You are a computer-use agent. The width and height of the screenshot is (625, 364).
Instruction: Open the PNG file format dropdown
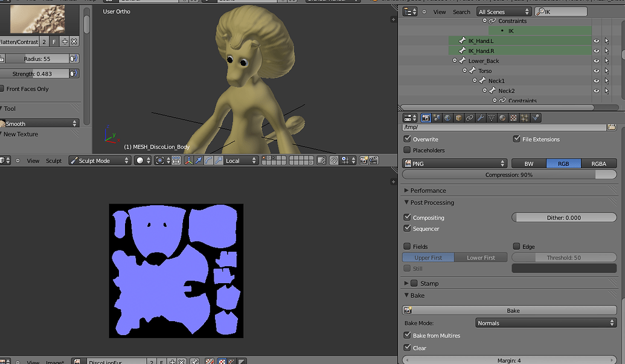(454, 163)
